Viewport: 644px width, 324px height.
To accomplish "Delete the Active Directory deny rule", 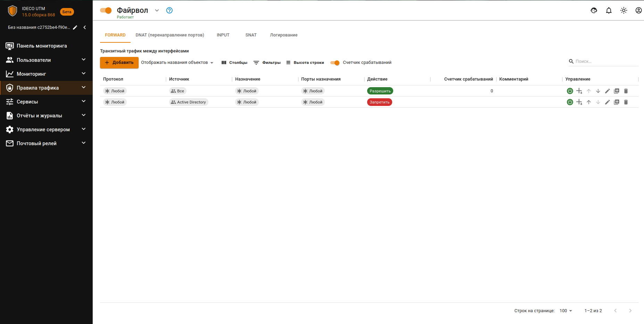I will 626,102.
